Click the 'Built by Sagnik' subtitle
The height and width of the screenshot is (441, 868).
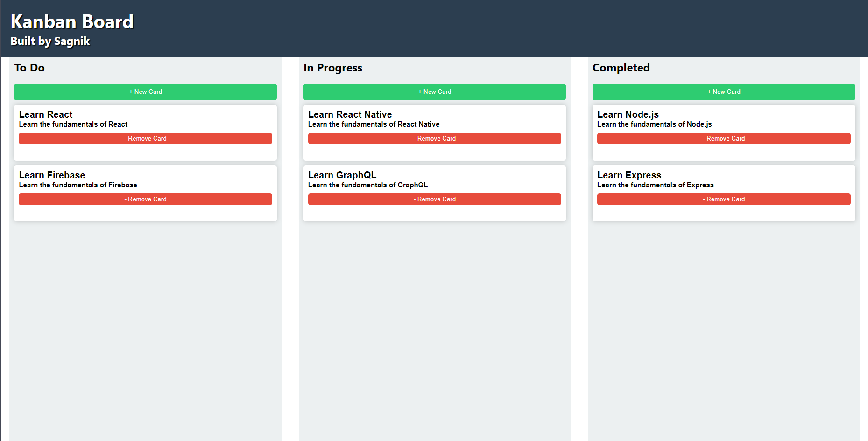pos(50,41)
